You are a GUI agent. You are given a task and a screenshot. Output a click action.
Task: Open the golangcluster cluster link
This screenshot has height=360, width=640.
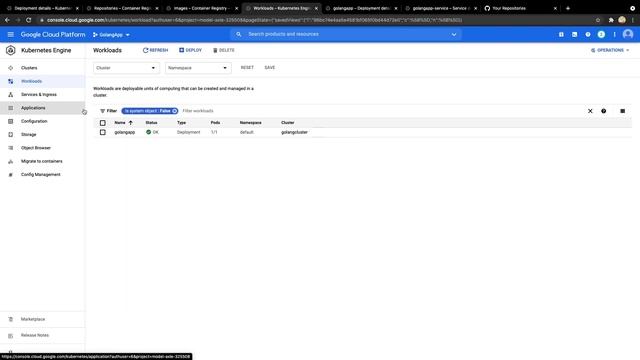pos(294,132)
